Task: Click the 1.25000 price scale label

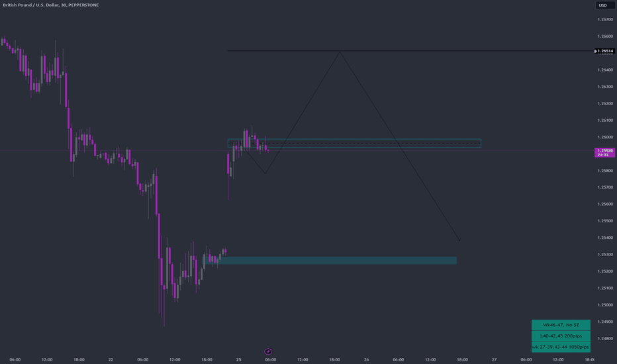Action: click(x=605, y=305)
